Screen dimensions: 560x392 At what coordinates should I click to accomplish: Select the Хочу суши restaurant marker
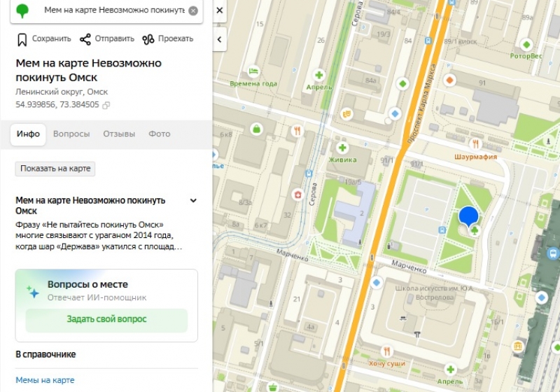[386, 351]
